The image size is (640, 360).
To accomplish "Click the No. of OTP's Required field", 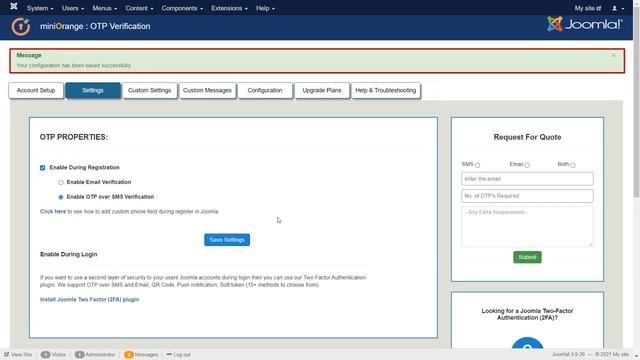I will [x=527, y=196].
